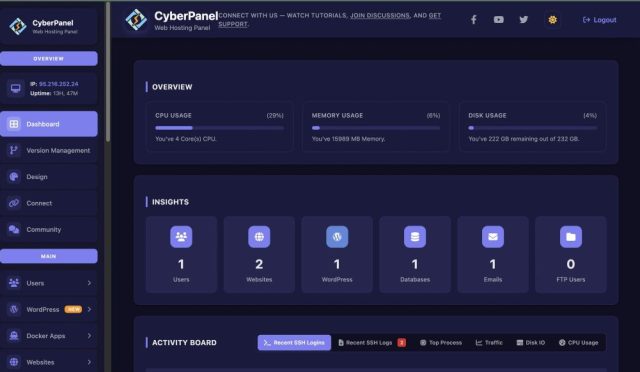The height and width of the screenshot is (372, 640).
Task: Expand the Websites sidebar chevron
Action: [89, 362]
